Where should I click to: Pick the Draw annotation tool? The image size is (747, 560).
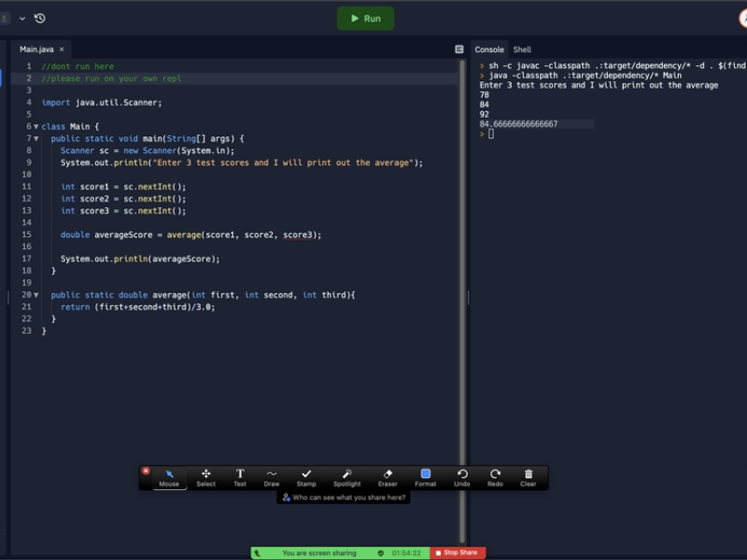(x=272, y=478)
